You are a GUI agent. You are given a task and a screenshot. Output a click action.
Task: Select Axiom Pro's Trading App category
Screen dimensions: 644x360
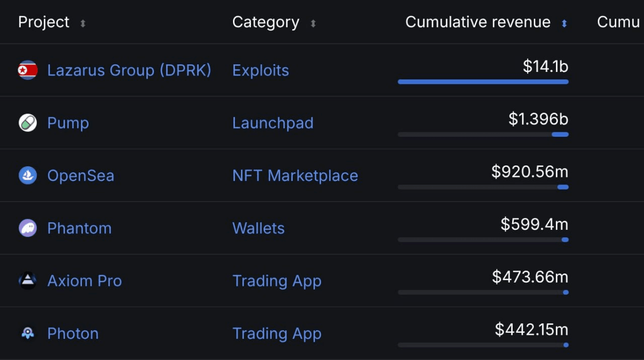[x=277, y=281]
